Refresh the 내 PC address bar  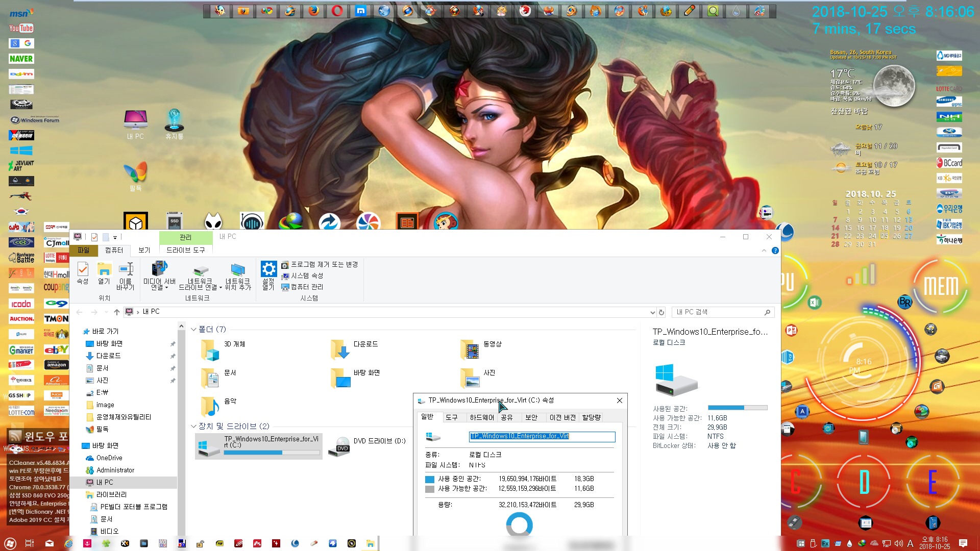(661, 312)
